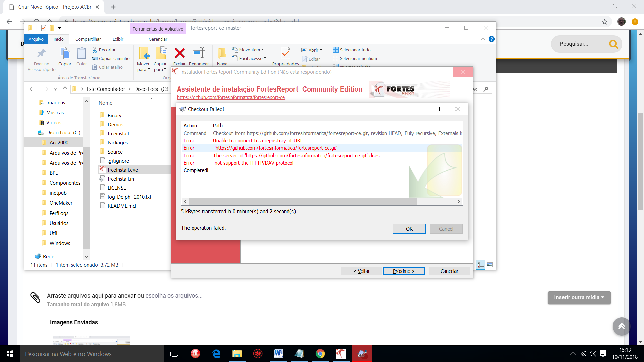Open 'Abrir' dropdown in ribbon
Screen dimensions: 644x362
pos(312,50)
